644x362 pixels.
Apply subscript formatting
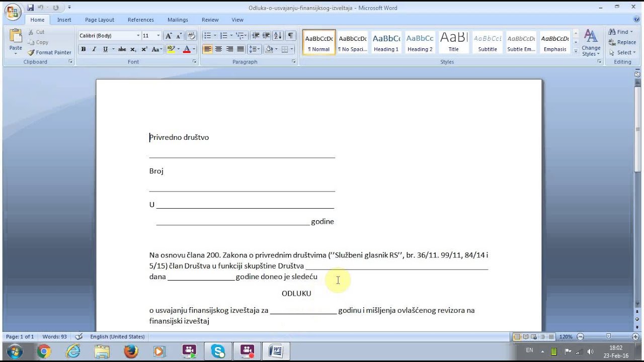[133, 49]
